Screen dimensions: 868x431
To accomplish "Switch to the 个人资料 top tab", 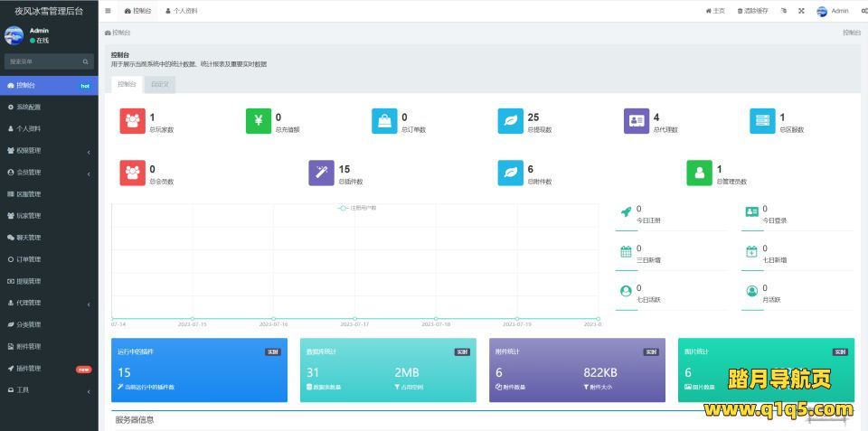I will [182, 11].
